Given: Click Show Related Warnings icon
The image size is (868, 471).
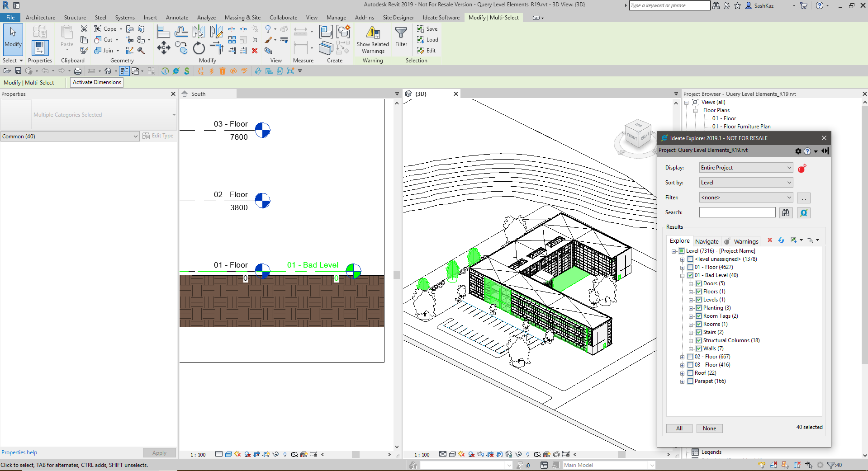Looking at the screenshot, I should (373, 33).
